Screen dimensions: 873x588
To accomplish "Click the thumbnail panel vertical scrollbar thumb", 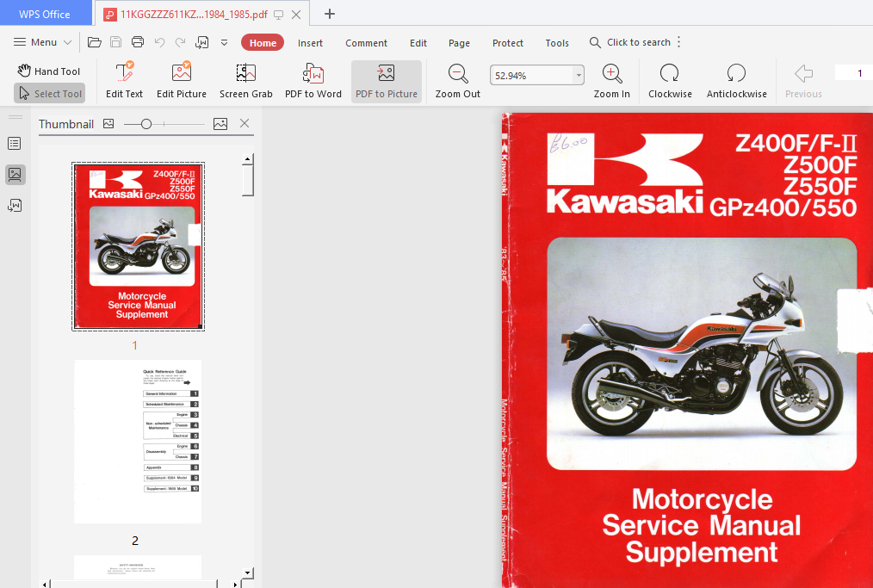I will 248,181.
